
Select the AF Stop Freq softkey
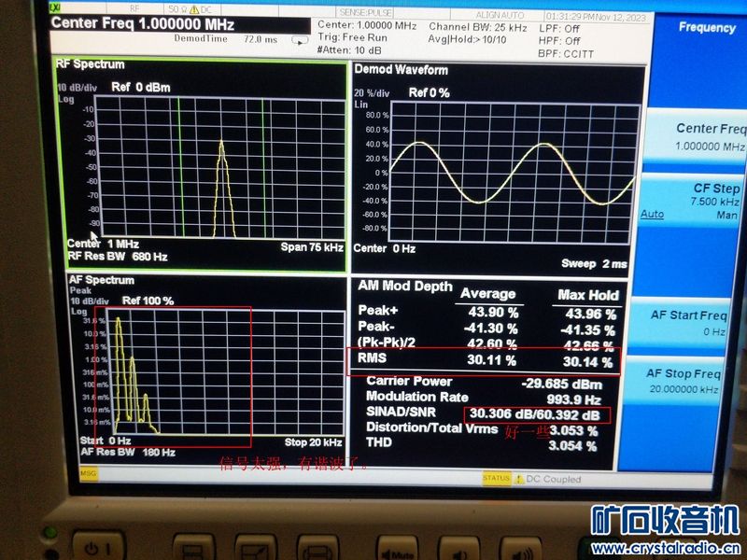tap(675, 381)
